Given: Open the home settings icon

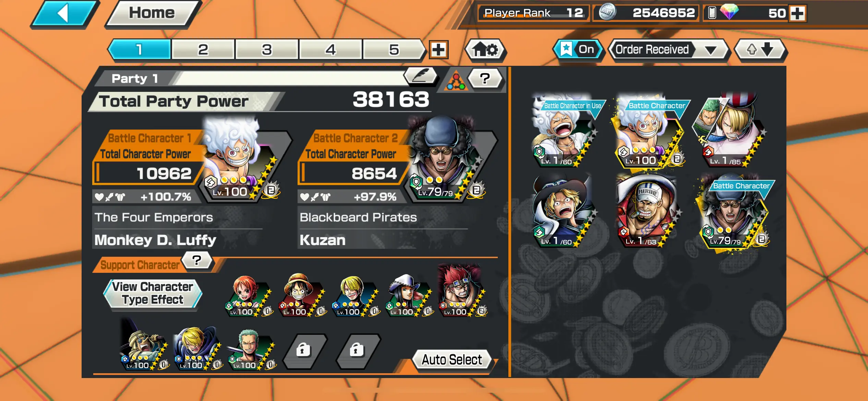Looking at the screenshot, I should 485,50.
